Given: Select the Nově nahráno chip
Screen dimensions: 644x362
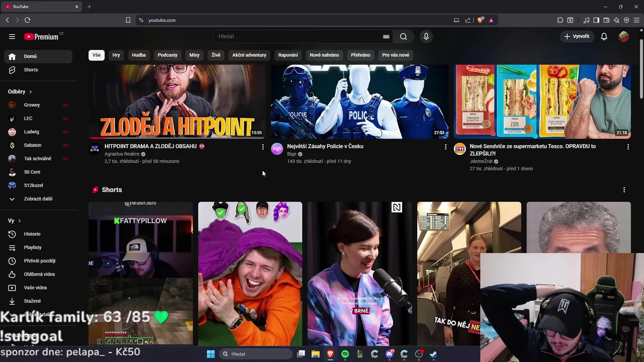Looking at the screenshot, I should pos(324,55).
